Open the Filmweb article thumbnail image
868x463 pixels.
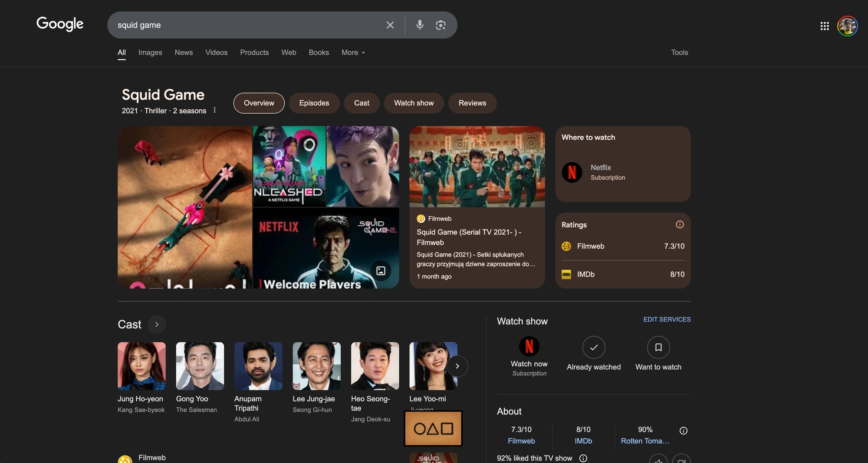click(x=477, y=167)
